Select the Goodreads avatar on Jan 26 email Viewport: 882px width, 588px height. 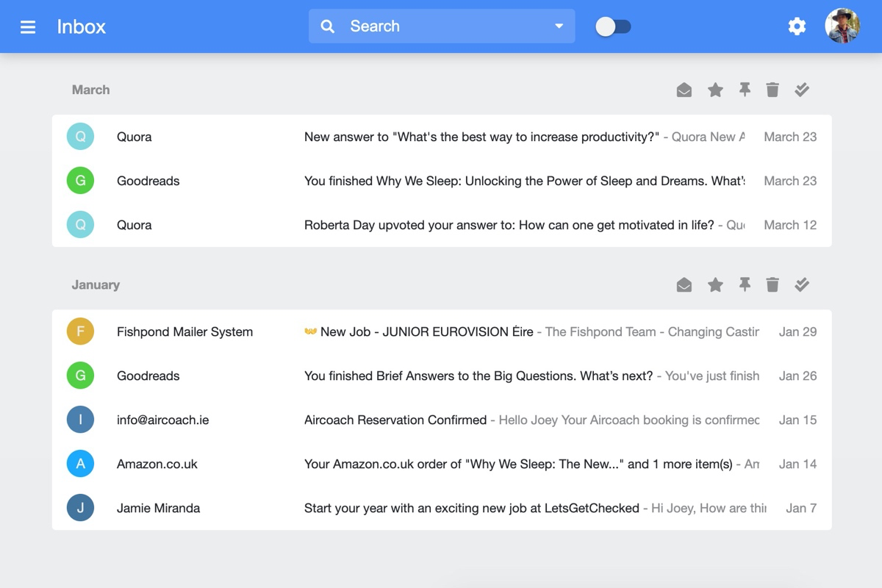tap(80, 376)
